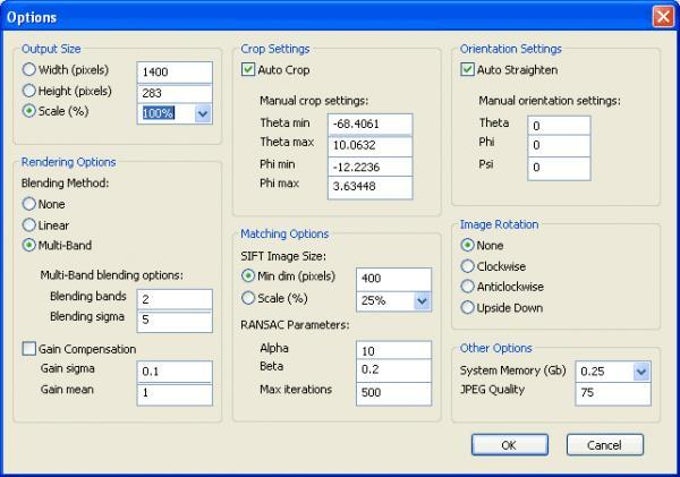This screenshot has width=680, height=477.
Task: Select the Output Size Scale (%) radio
Action: (29, 111)
